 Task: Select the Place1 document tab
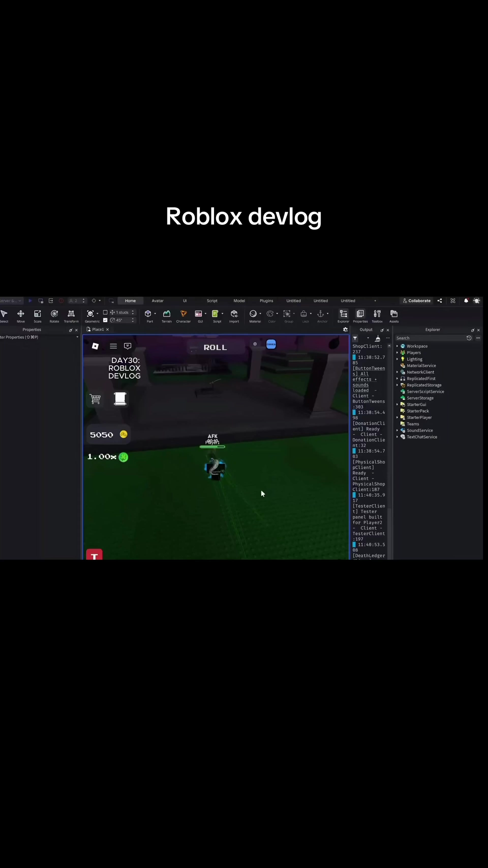point(98,329)
